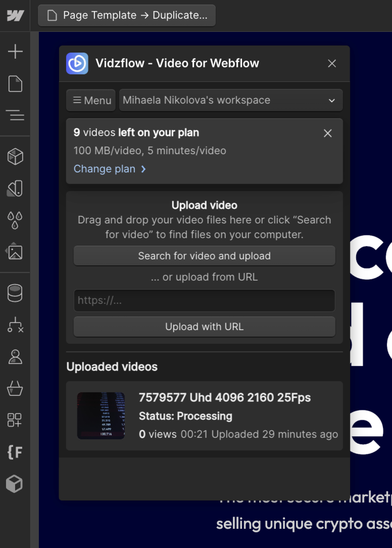The height and width of the screenshot is (548, 392).
Task: Follow the Change plan link
Action: 110,169
